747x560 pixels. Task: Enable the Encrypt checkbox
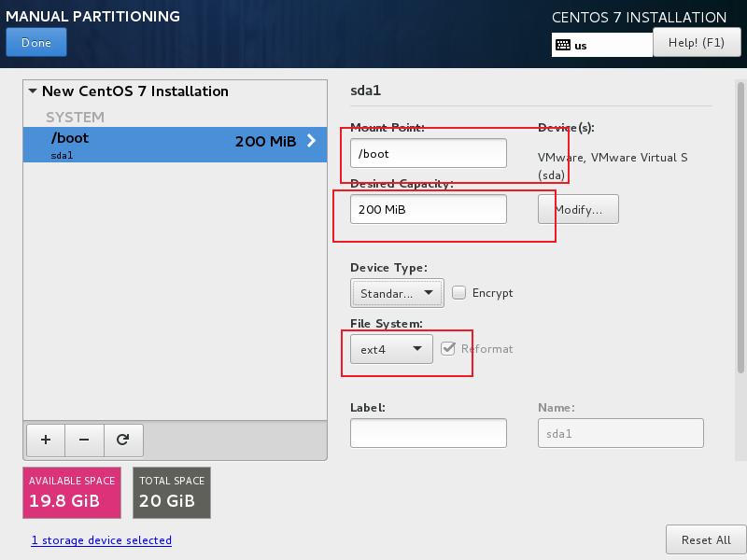point(459,293)
